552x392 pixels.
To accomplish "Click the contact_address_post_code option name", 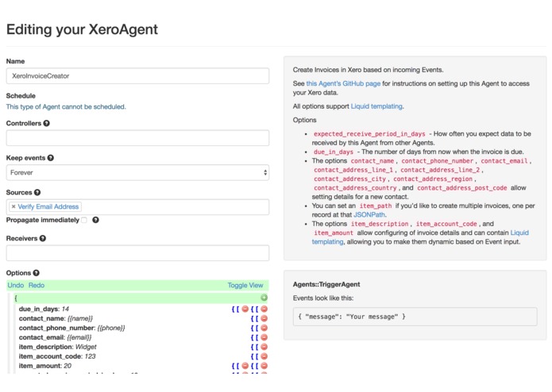I will pos(462,188).
